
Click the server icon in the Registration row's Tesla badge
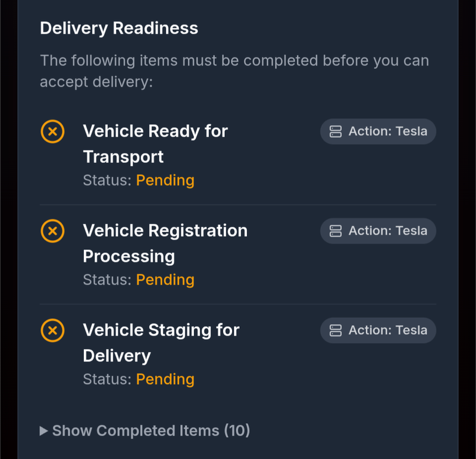click(336, 231)
